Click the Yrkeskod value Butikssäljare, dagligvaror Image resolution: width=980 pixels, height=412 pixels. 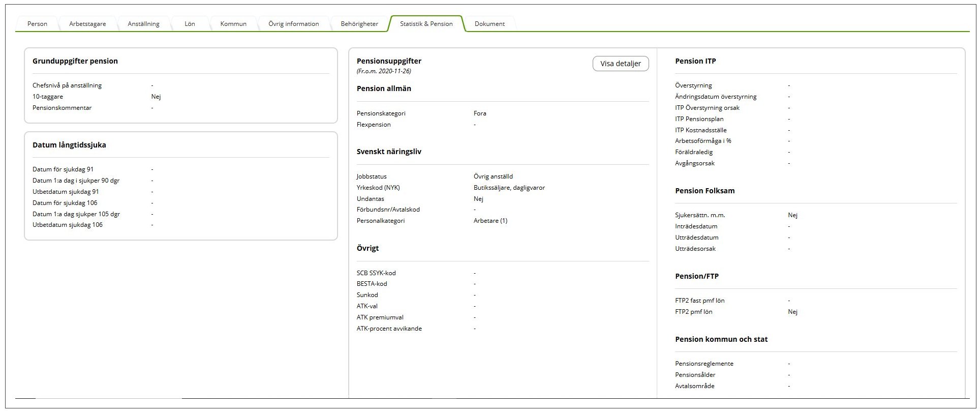click(x=509, y=188)
